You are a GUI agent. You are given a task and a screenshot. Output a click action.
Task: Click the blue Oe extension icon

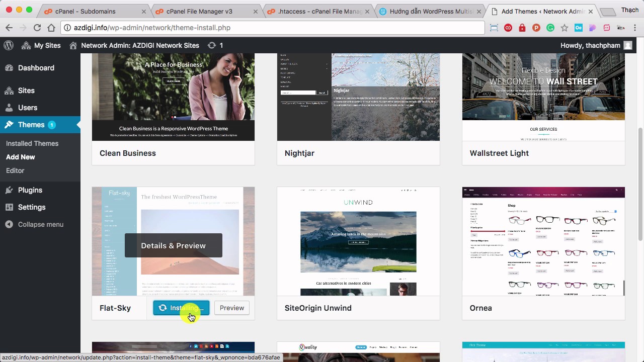579,28
